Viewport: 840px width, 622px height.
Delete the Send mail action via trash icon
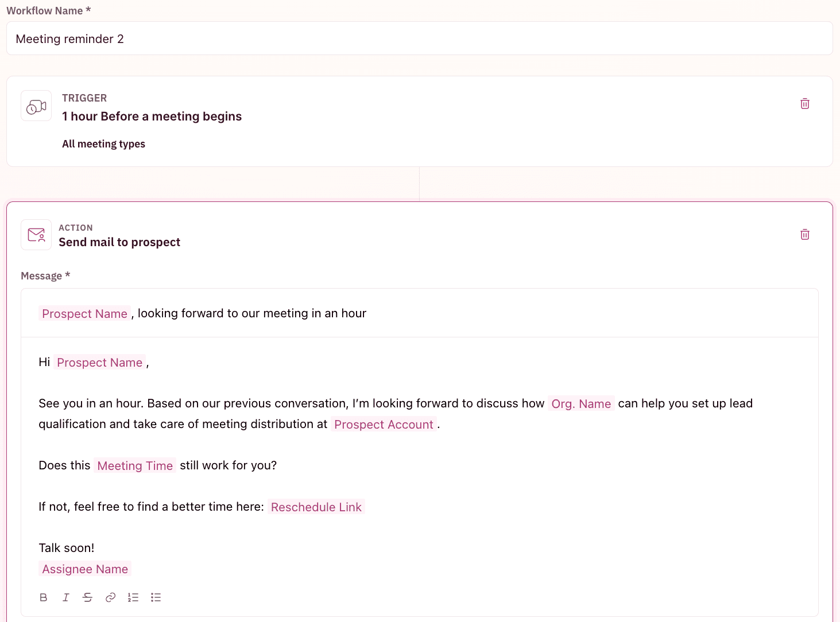click(804, 234)
